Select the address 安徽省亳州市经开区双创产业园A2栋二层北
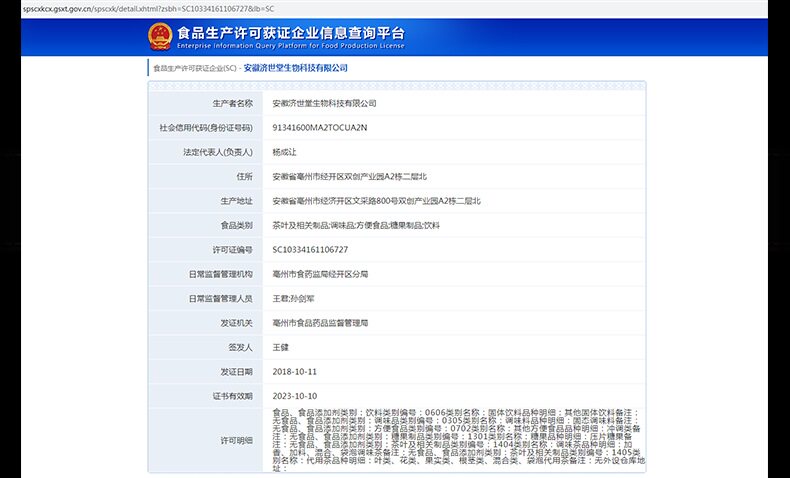 [350, 177]
